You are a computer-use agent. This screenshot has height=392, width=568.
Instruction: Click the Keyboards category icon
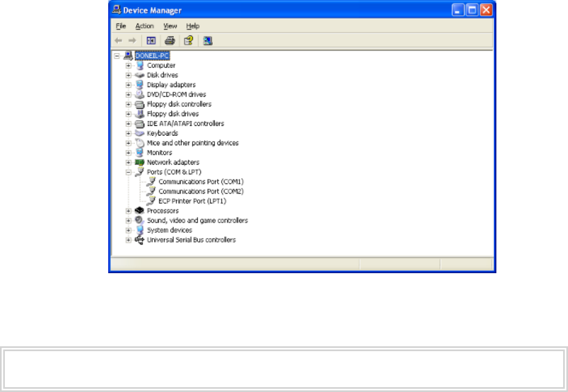tap(139, 133)
